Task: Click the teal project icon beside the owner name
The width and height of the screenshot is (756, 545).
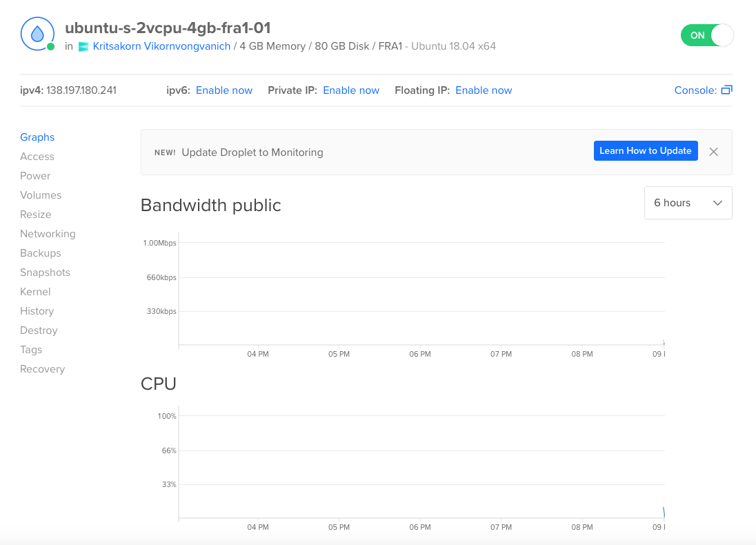Action: click(x=83, y=46)
